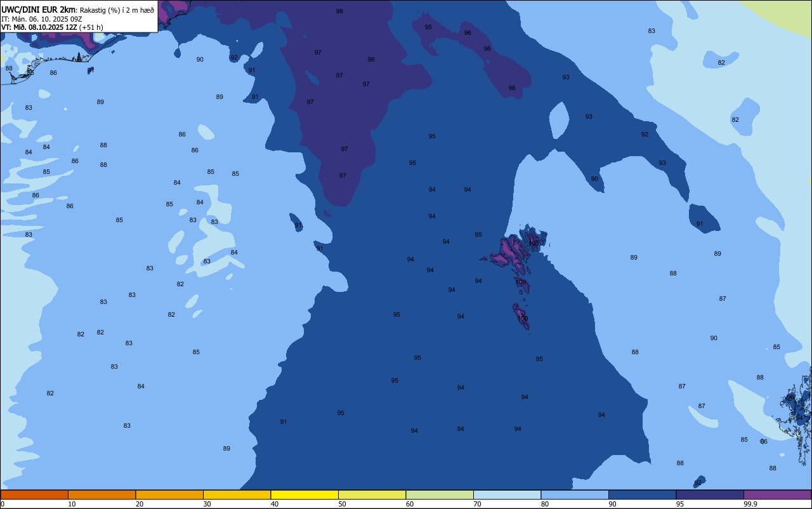The image size is (812, 509).
Task: Click the orange 10–20 legend color segment
Action: tap(101, 494)
